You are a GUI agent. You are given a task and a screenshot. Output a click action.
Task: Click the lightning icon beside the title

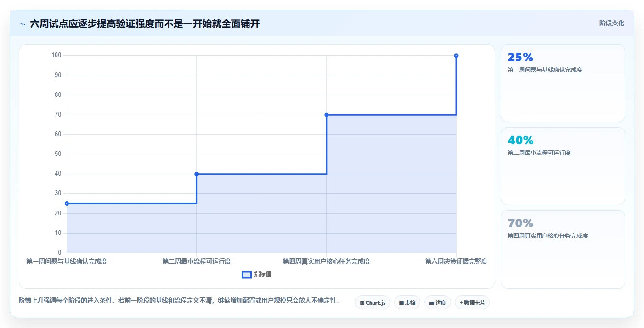click(x=23, y=24)
